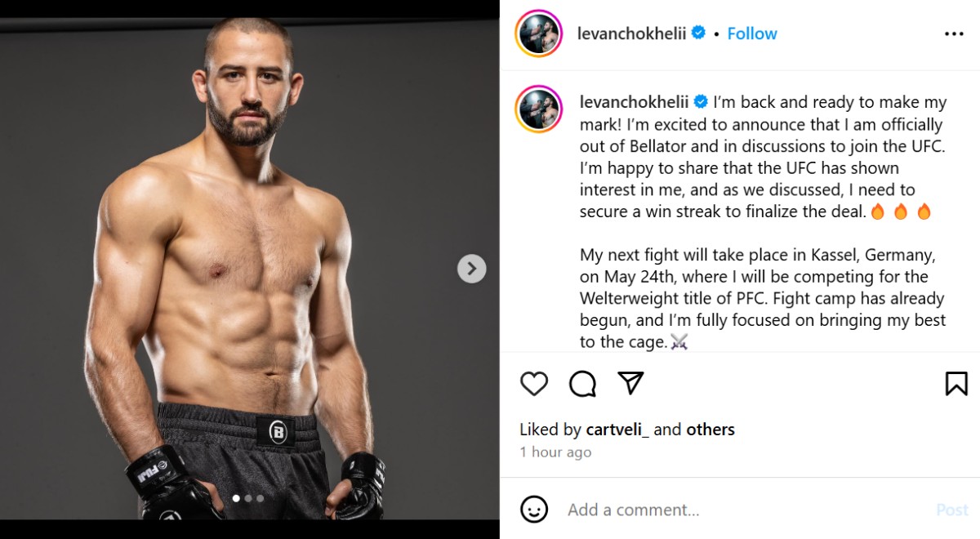Open header profile picture story
980x539 pixels.
(x=539, y=34)
